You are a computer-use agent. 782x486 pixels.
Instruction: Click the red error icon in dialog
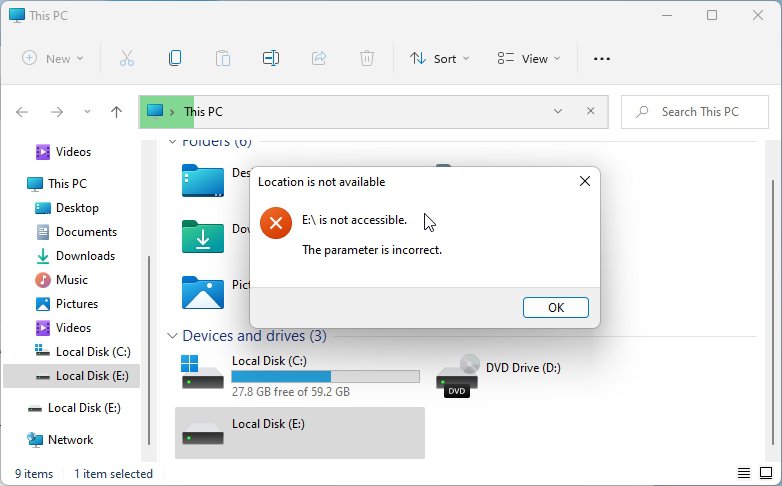pos(276,223)
